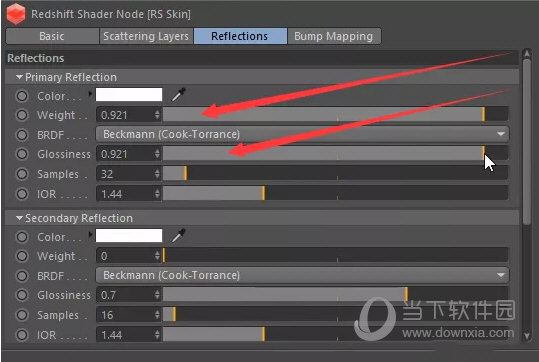This screenshot has height=362, width=539.
Task: Toggle Secondary Reflection Color animation dot
Action: (x=22, y=237)
